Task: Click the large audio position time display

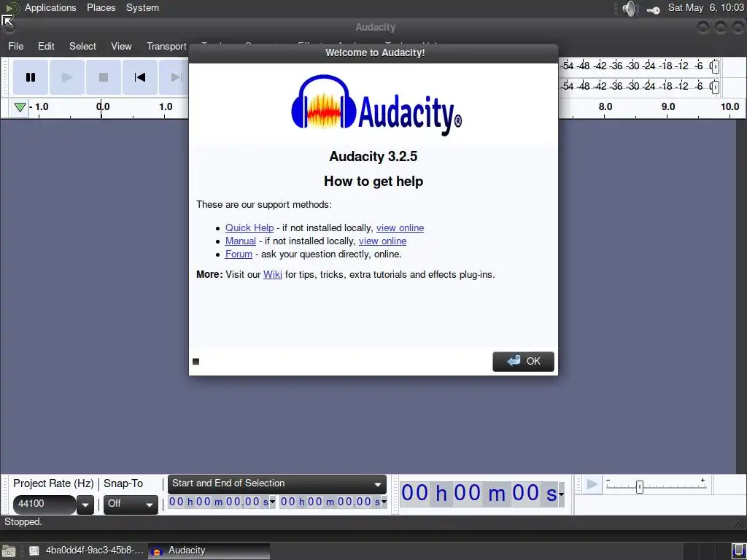Action: coord(479,494)
